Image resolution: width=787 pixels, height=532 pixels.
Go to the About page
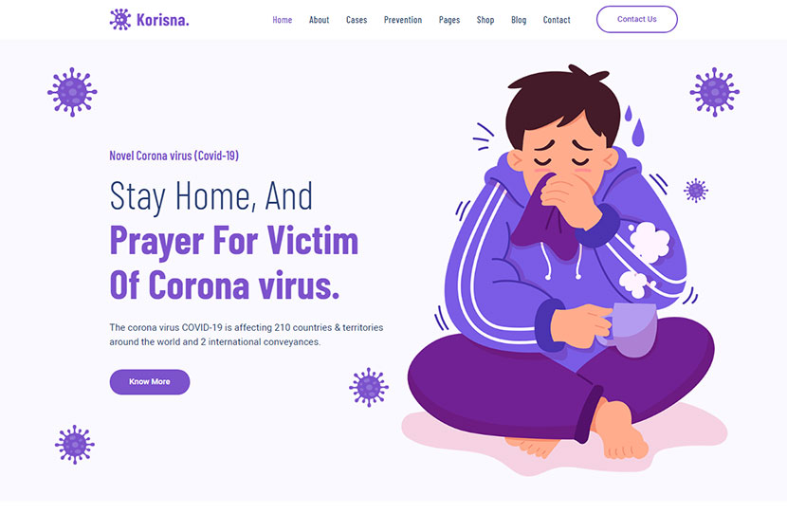pos(319,20)
